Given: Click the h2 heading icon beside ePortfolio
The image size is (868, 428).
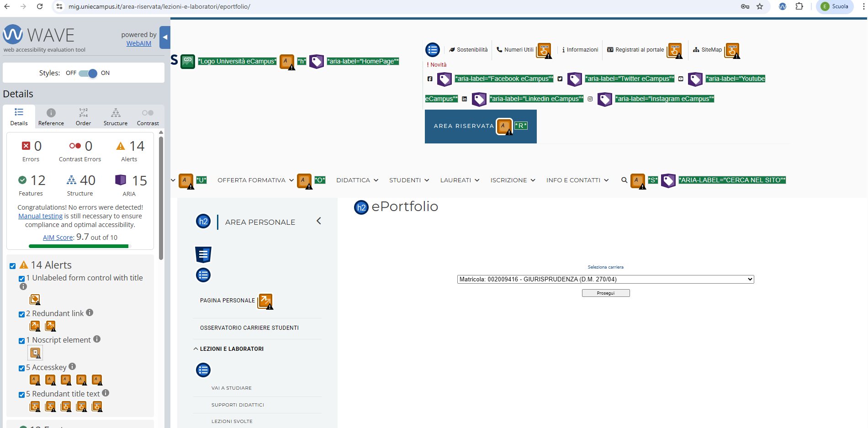Looking at the screenshot, I should point(361,207).
